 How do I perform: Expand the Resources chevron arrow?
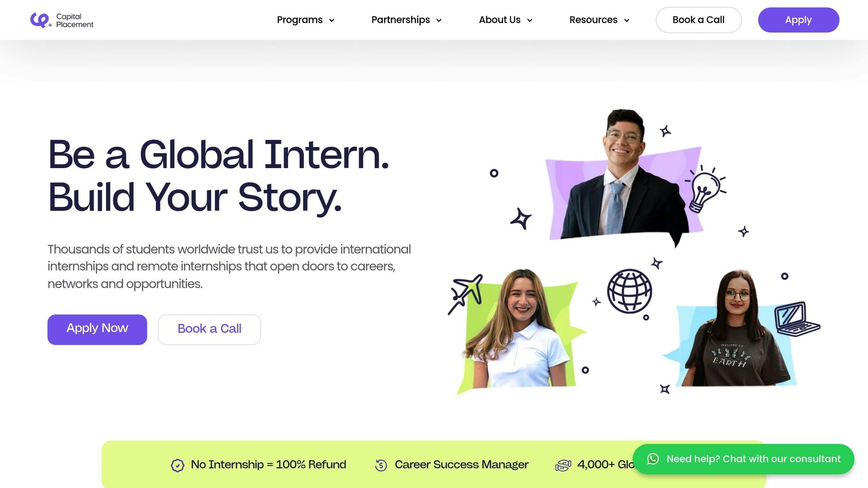pyautogui.click(x=627, y=20)
